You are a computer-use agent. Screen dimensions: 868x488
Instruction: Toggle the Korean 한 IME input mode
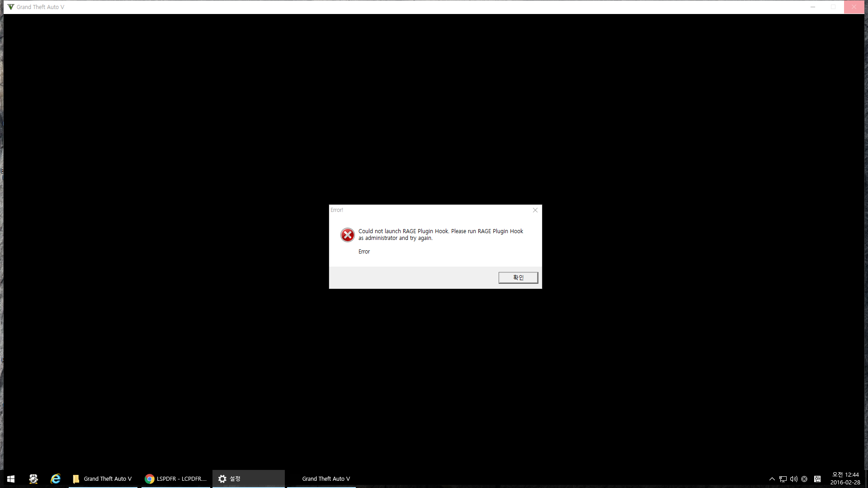[817, 479]
